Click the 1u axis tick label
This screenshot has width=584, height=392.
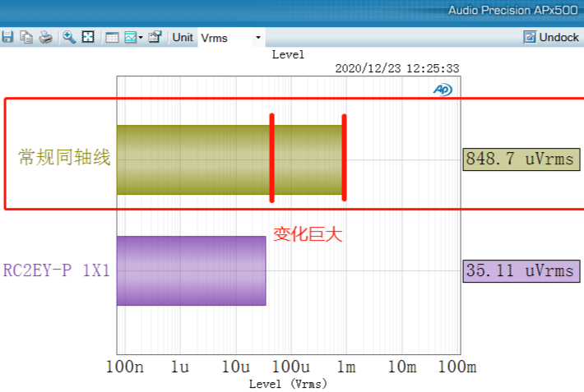pos(180,367)
